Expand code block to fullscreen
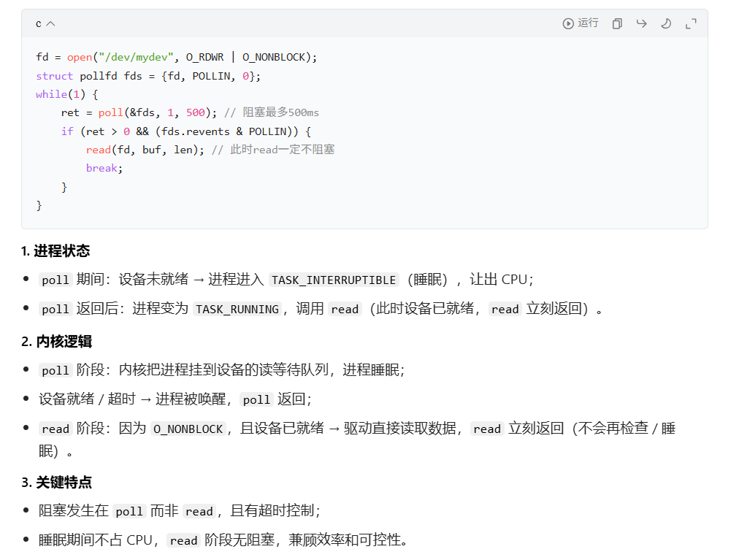Screen dimensions: 747x560 pyautogui.click(x=691, y=23)
